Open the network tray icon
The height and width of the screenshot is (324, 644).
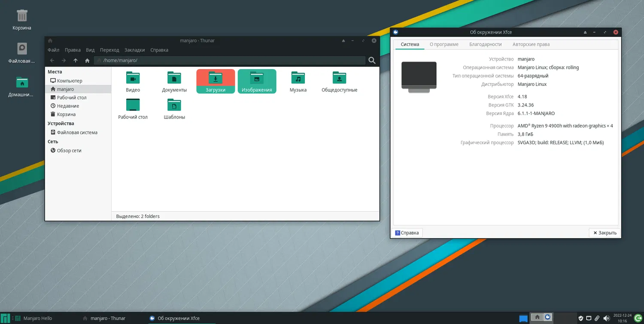[589, 318]
